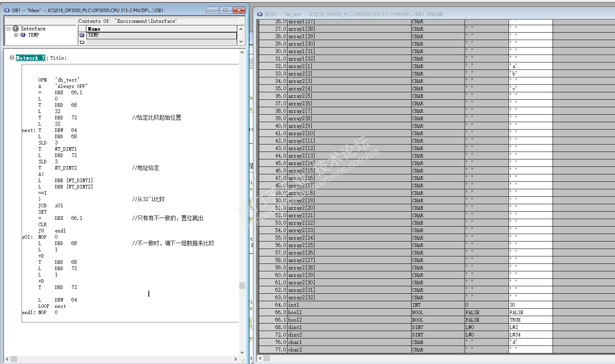Screen dimensions: 615x364
Task: Click the JU end1 jump instruction
Action: tap(52, 231)
